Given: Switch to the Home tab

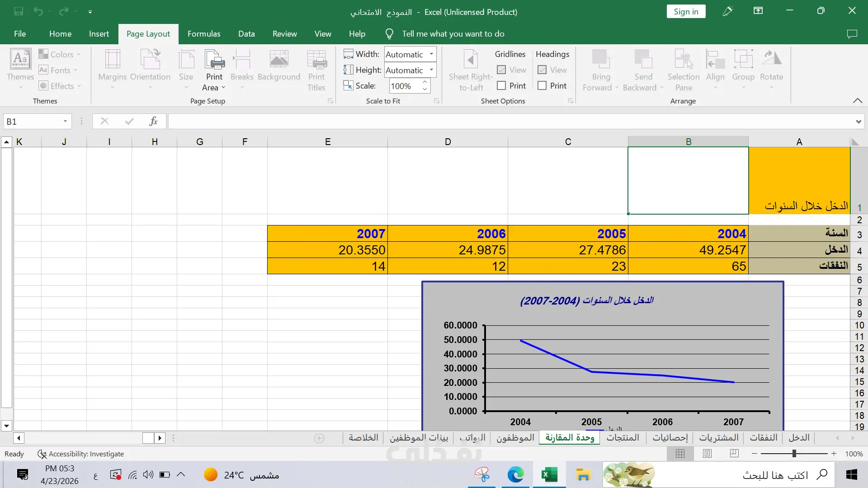Looking at the screenshot, I should click(x=60, y=34).
